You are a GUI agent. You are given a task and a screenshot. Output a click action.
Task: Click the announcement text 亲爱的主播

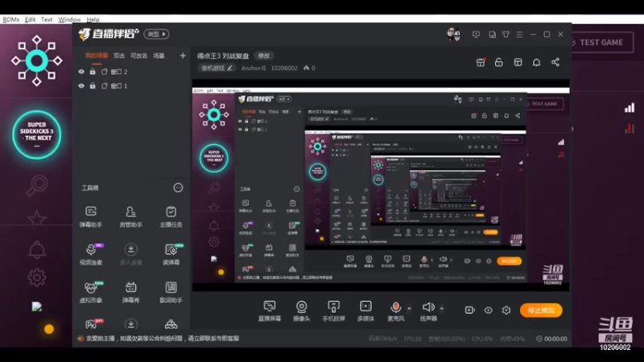[x=163, y=339]
